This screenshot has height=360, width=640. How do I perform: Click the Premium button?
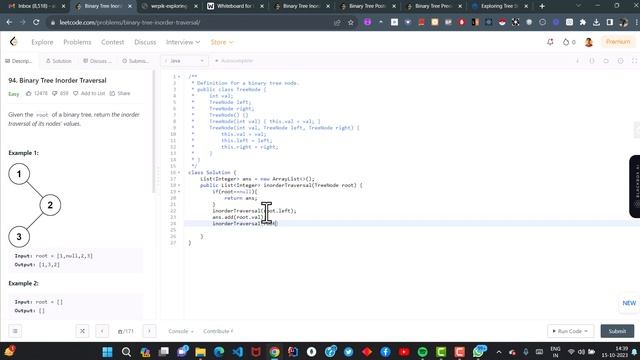pos(618,42)
